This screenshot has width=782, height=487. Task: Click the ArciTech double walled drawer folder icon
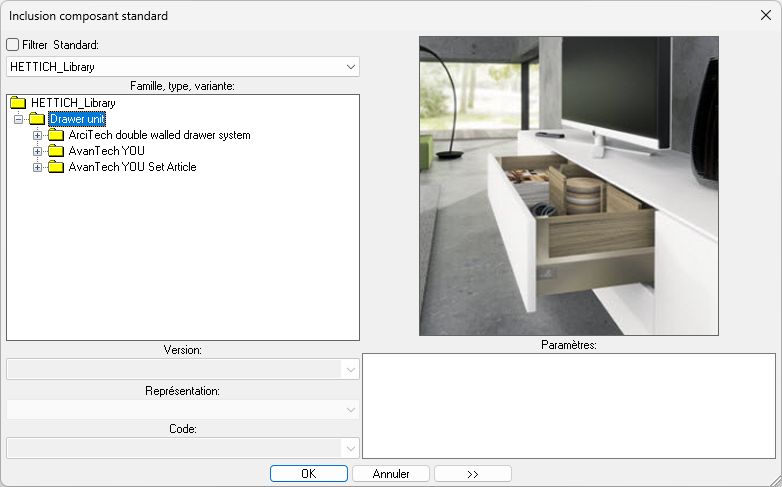point(56,135)
